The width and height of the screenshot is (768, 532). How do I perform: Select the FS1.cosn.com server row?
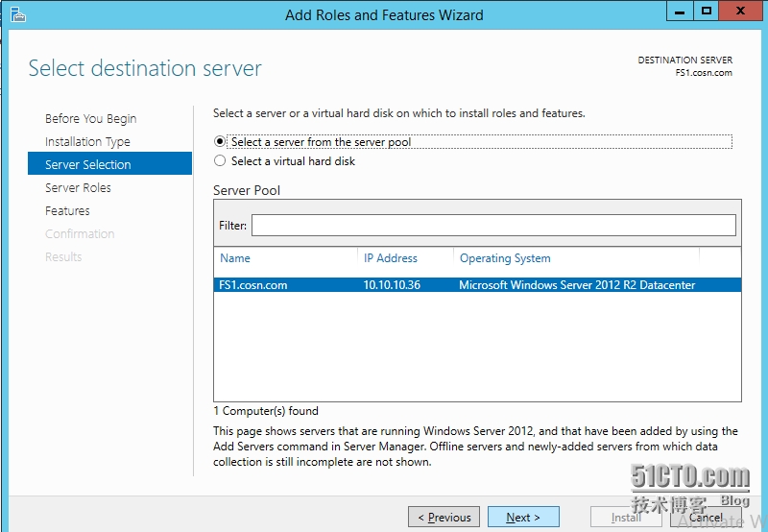click(x=477, y=284)
